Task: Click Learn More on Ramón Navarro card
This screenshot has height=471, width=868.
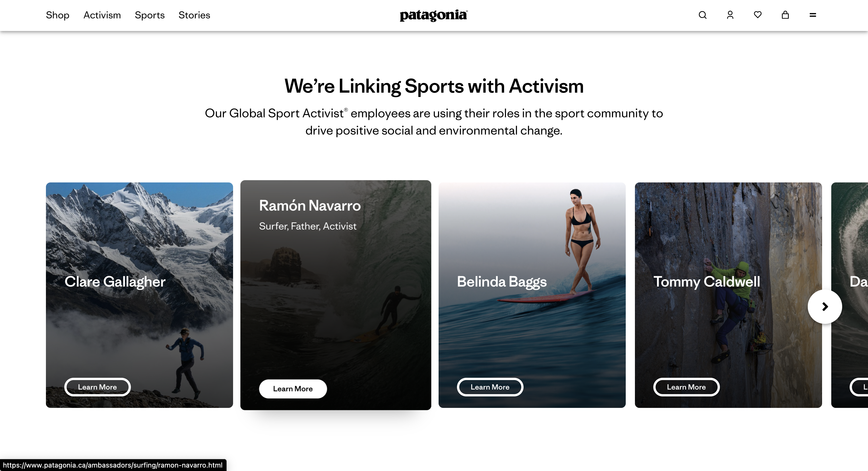Action: point(293,388)
